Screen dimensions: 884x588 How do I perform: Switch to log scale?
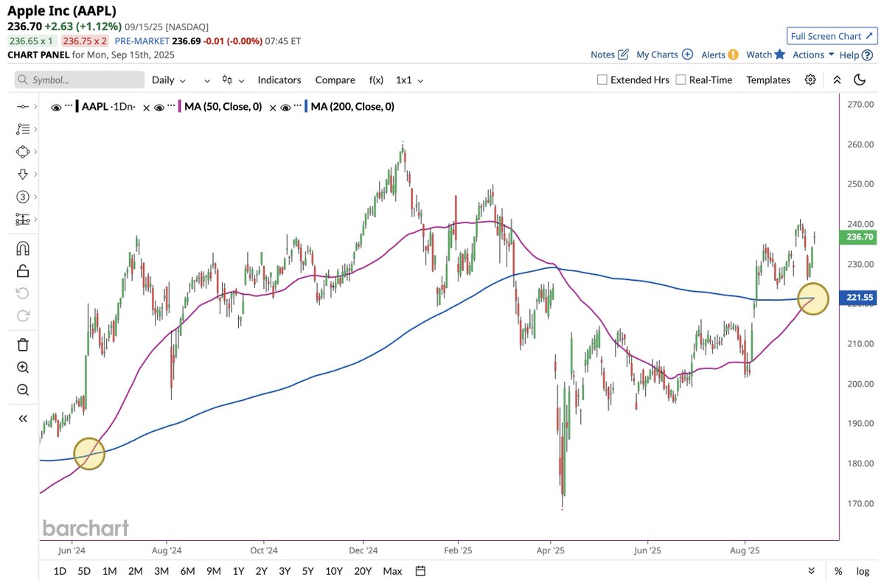(863, 571)
